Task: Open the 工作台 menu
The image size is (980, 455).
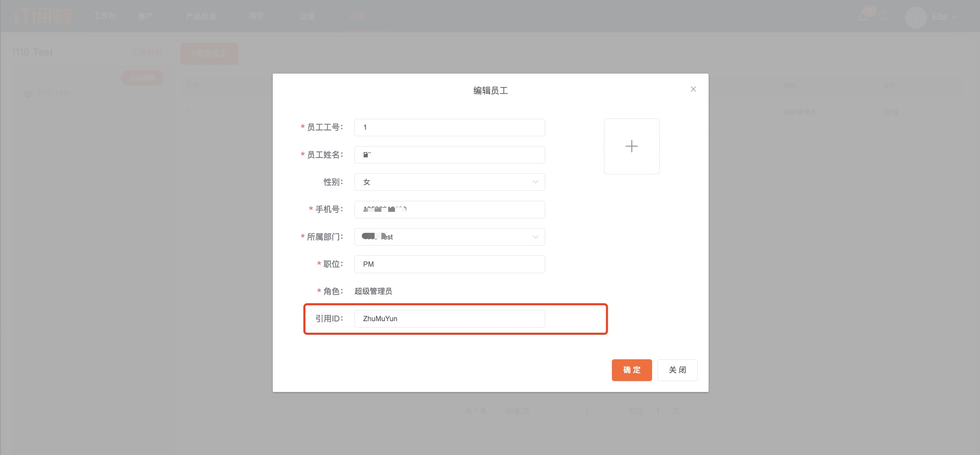Action: pyautogui.click(x=105, y=16)
